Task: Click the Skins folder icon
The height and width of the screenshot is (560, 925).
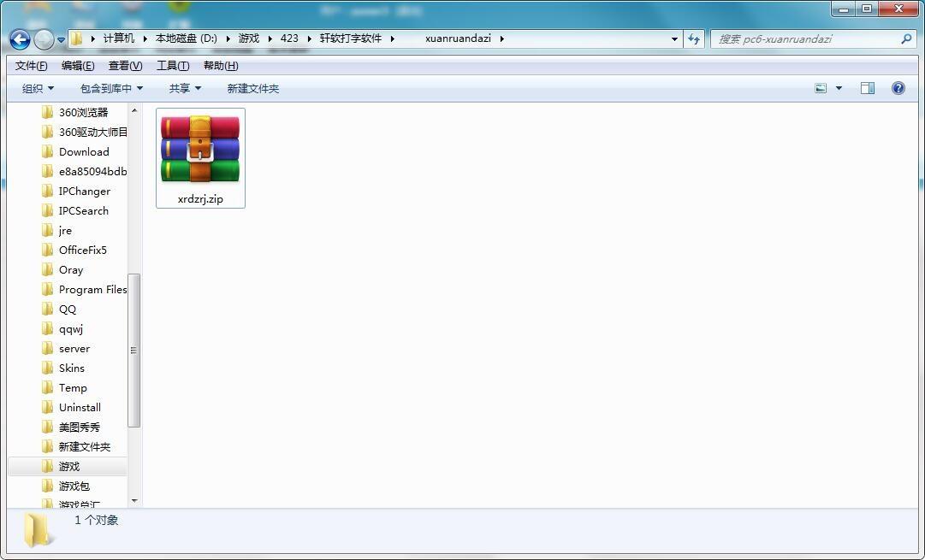Action: (48, 368)
